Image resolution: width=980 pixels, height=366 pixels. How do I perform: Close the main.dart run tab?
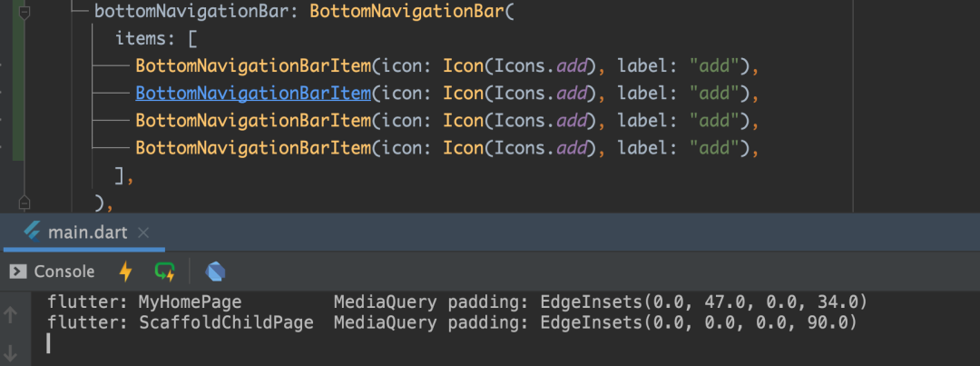point(143,233)
